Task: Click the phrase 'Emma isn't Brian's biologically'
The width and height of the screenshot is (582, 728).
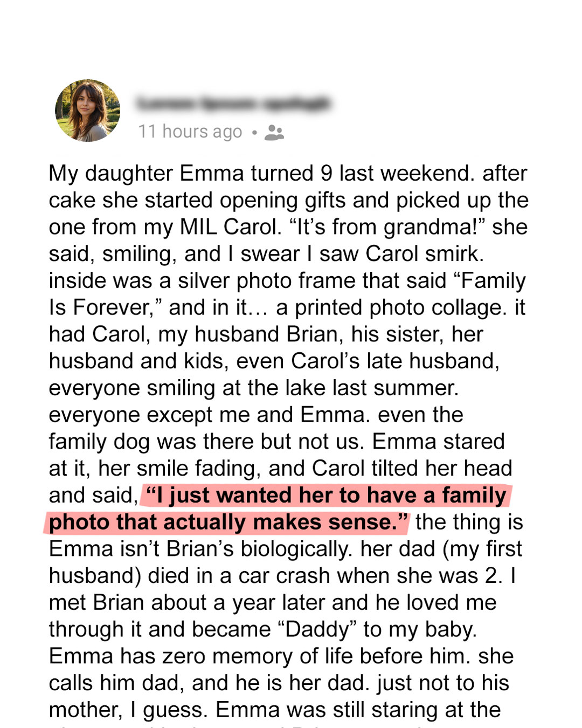Action: [x=202, y=549]
